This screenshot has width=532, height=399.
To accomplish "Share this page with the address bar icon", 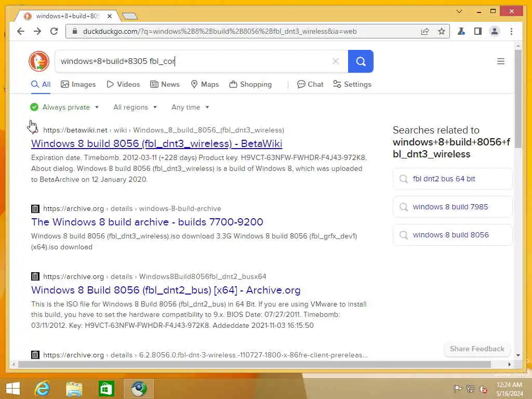I will pos(425,32).
